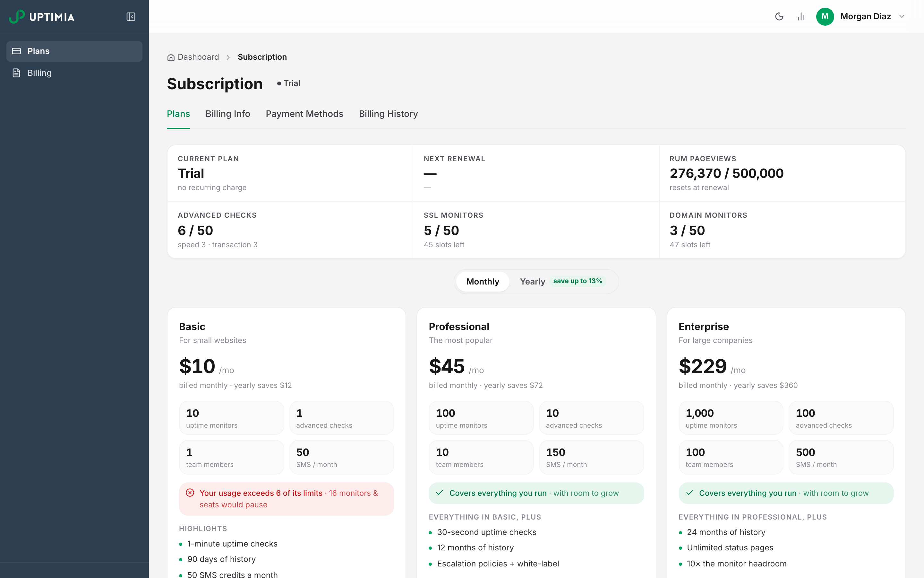Screen dimensions: 924x578
Task: Open Plans in the sidebar
Action: 74,51
